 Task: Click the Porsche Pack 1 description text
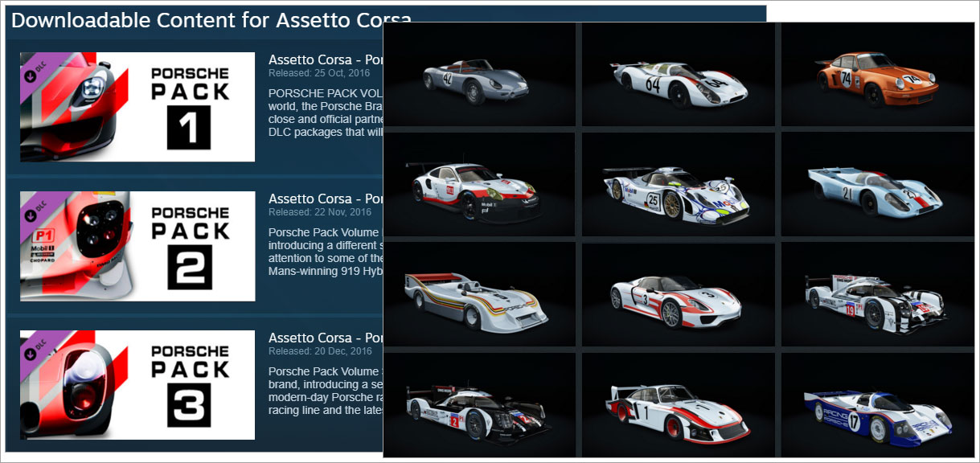(326, 113)
